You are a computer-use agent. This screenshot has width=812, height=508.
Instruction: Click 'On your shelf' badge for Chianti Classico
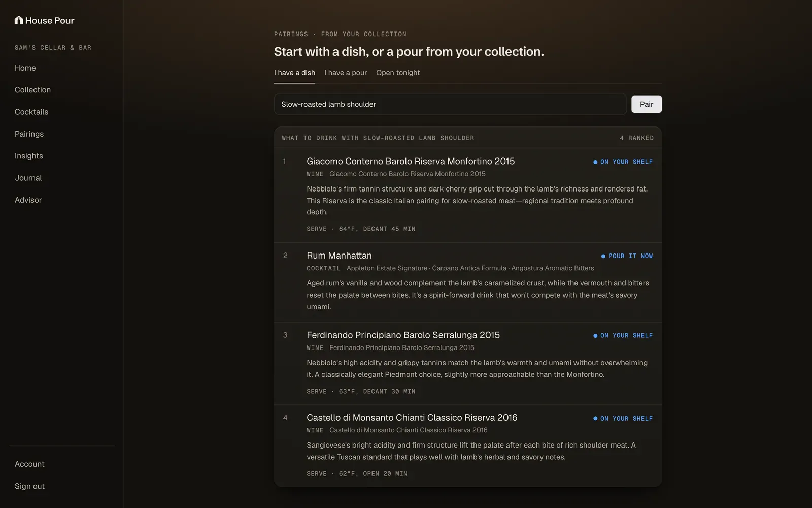623,419
